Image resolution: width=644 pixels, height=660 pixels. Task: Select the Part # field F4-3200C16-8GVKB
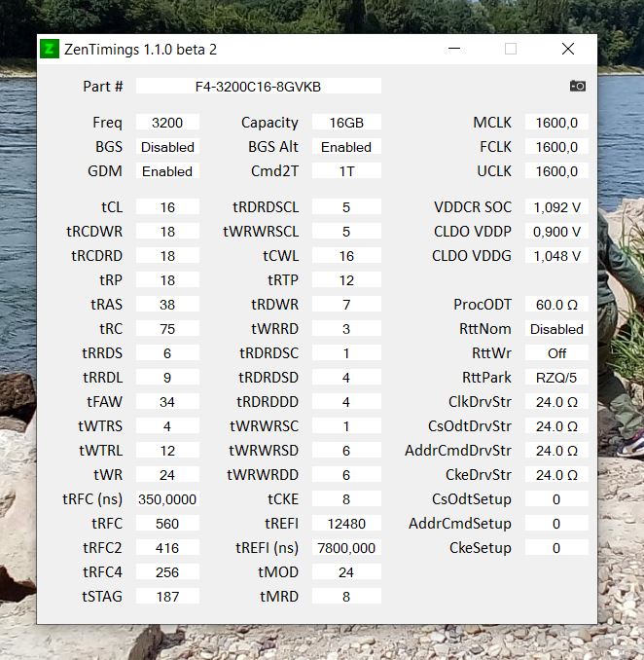[258, 87]
